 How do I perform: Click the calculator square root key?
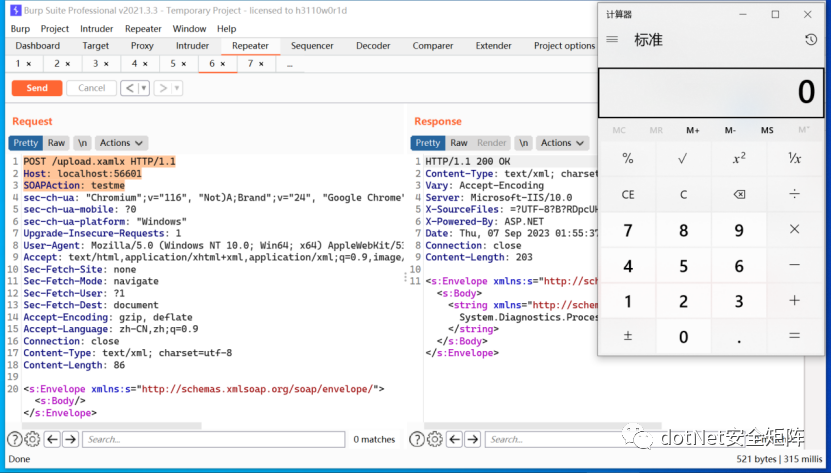coord(683,159)
